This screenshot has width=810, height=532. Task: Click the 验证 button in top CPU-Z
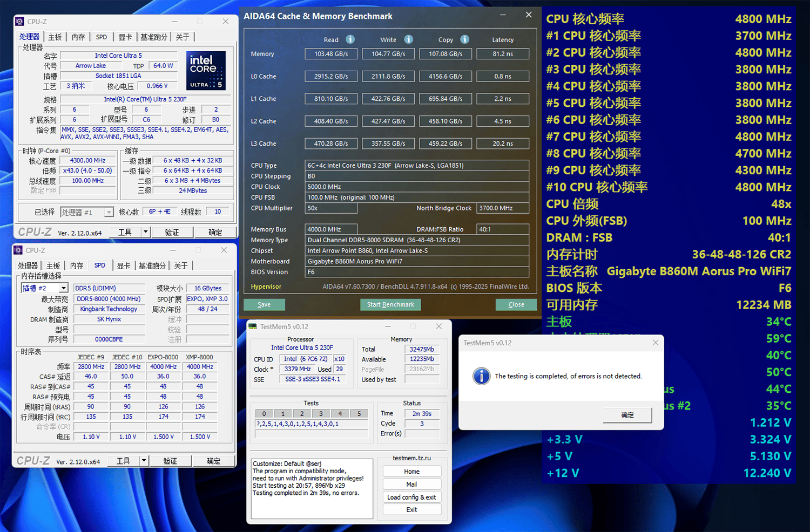pos(172,232)
